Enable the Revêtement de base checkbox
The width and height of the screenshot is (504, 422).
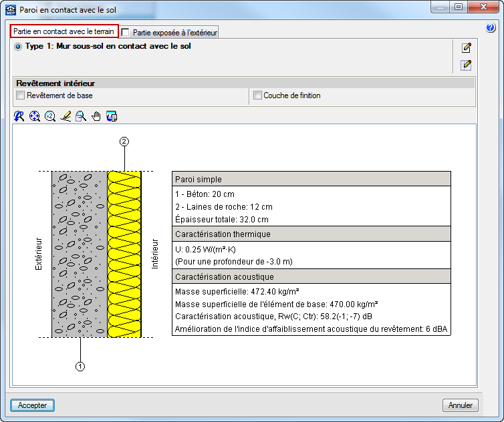tap(20, 95)
